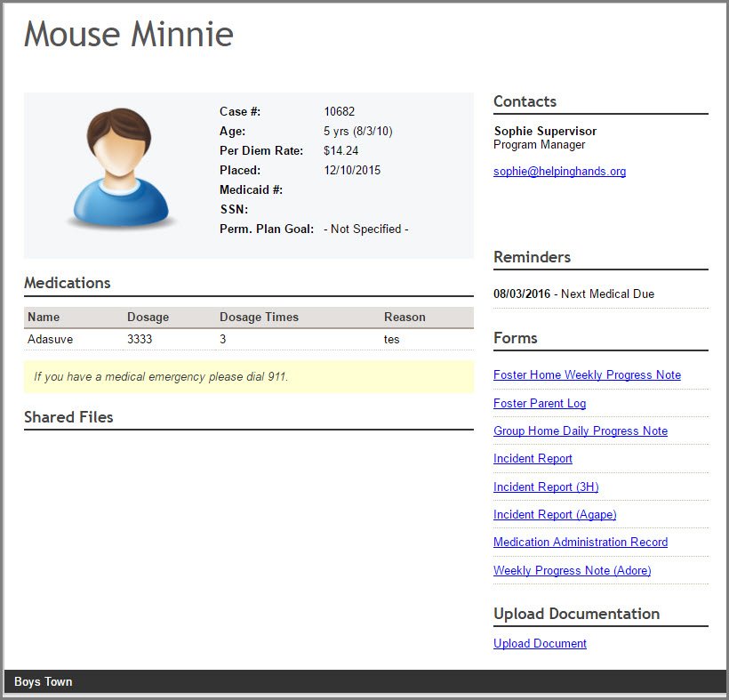Image resolution: width=729 pixels, height=700 pixels.
Task: Open the Foster Parent Log form
Action: tap(540, 403)
